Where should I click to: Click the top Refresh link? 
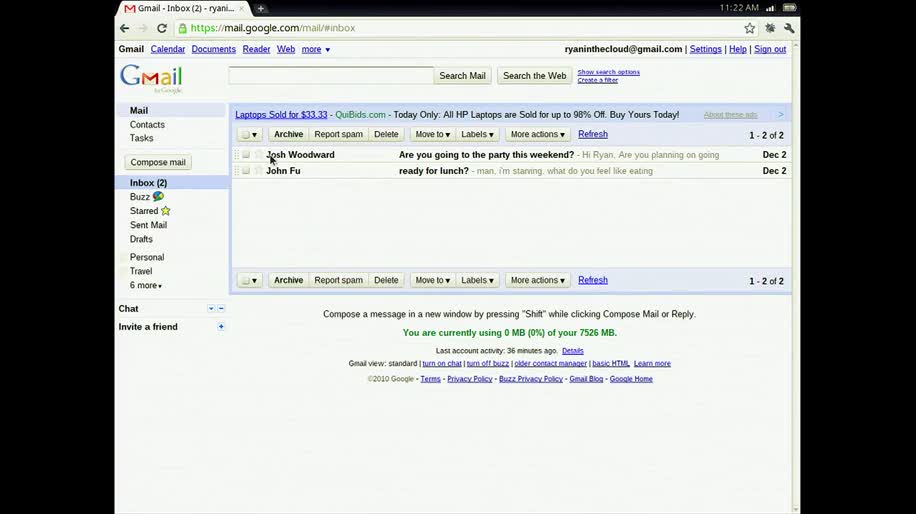(x=593, y=134)
